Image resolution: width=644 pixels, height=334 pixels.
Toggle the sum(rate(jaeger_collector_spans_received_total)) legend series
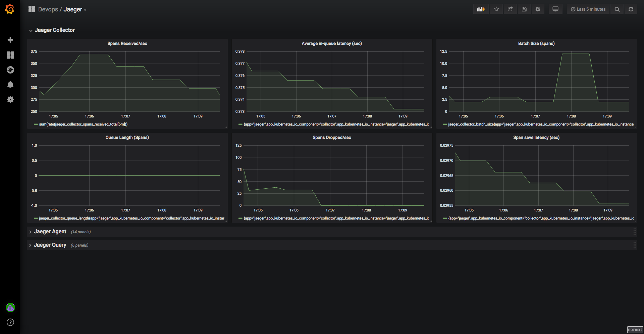click(x=83, y=125)
